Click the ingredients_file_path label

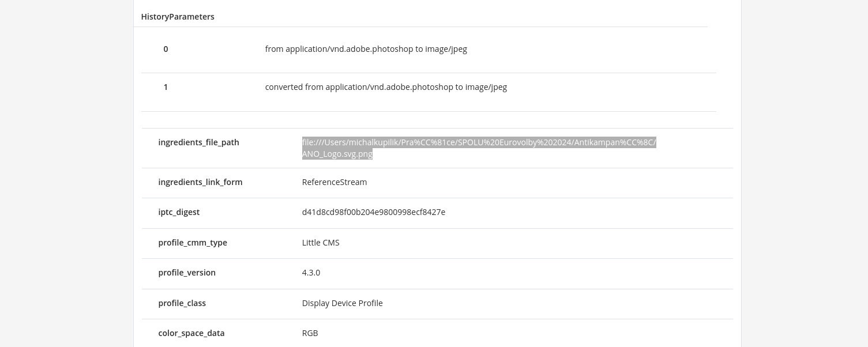(x=198, y=142)
